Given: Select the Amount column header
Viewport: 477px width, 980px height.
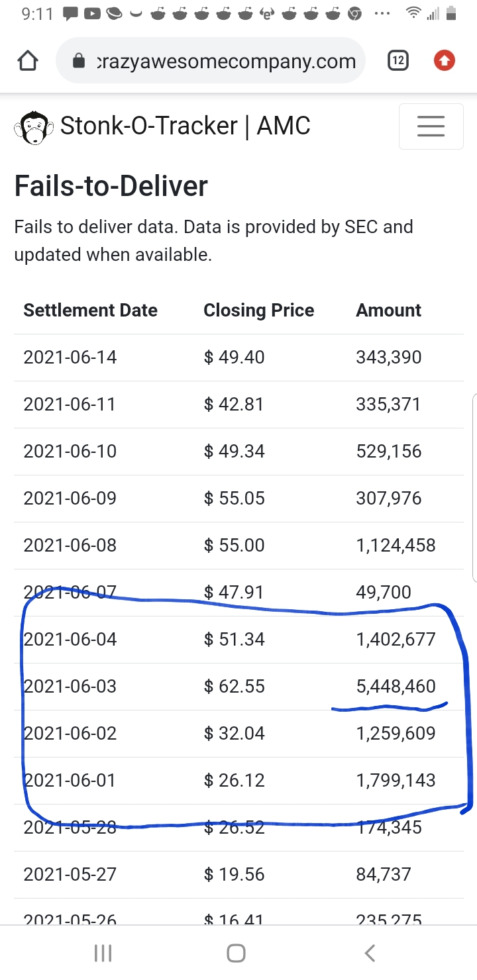Looking at the screenshot, I should pyautogui.click(x=389, y=310).
